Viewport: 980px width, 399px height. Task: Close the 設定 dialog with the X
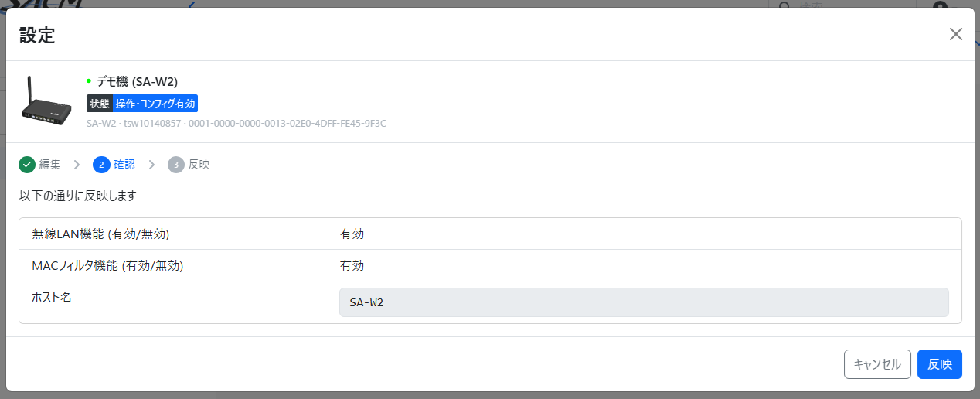click(x=956, y=34)
